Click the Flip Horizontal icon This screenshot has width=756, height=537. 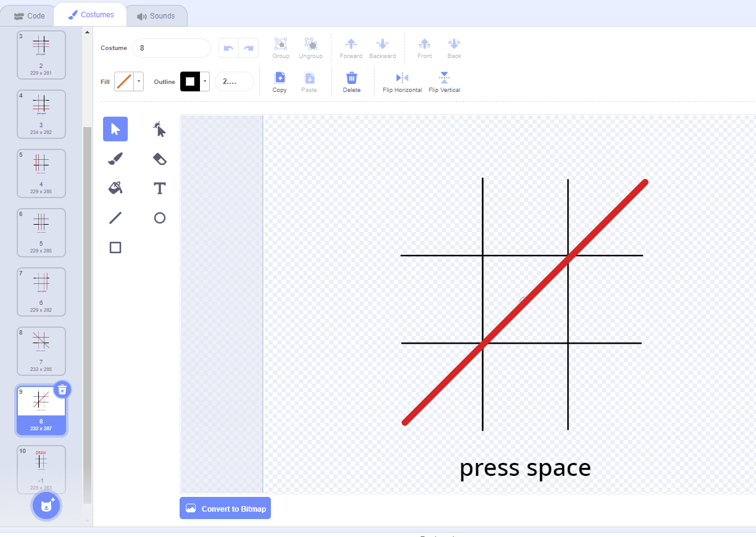[402, 81]
